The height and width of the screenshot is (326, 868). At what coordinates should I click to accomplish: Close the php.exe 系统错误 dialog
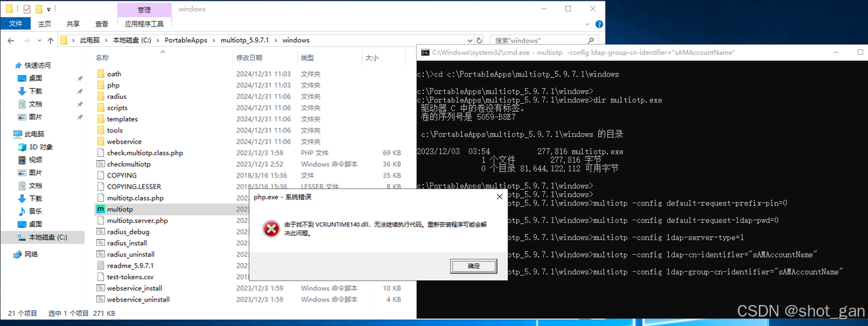[499, 197]
